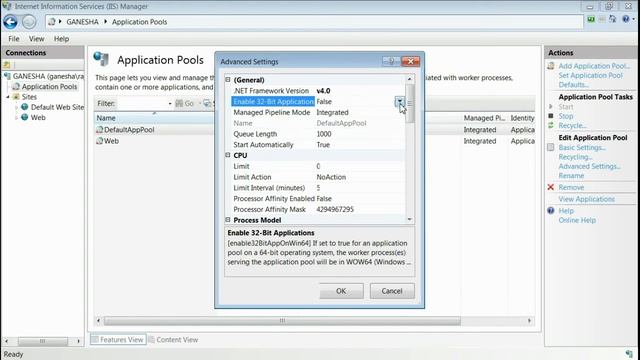Click the Default Web Site globe icon
The height and width of the screenshot is (360, 640).
coord(24,107)
